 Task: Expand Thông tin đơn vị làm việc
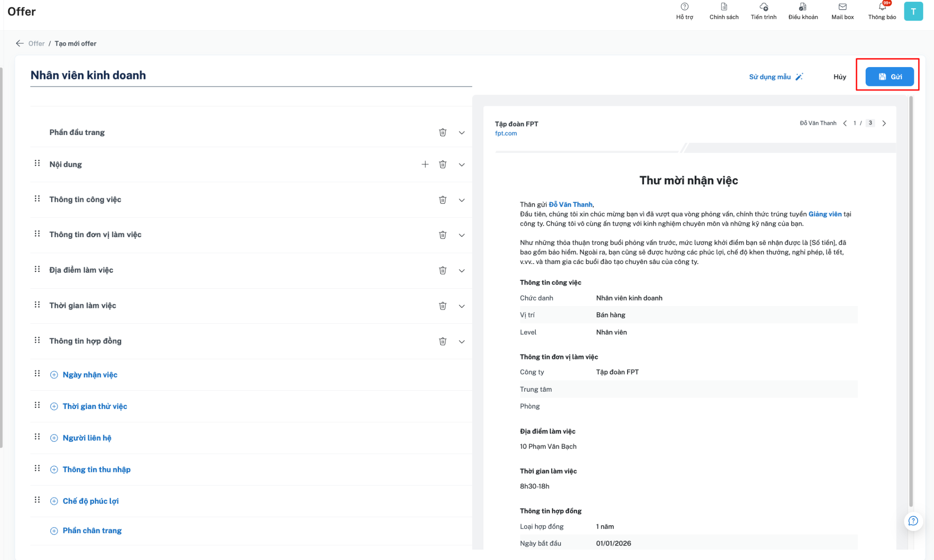click(462, 235)
